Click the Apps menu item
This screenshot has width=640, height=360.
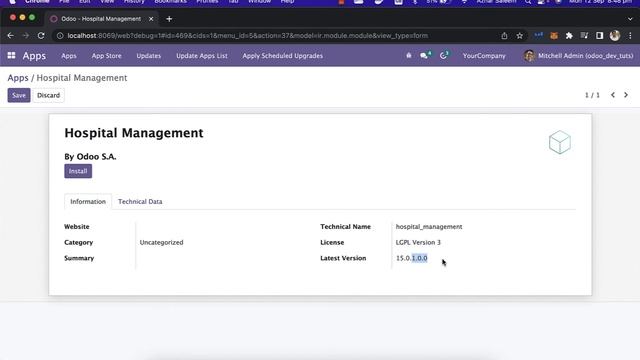tap(69, 56)
